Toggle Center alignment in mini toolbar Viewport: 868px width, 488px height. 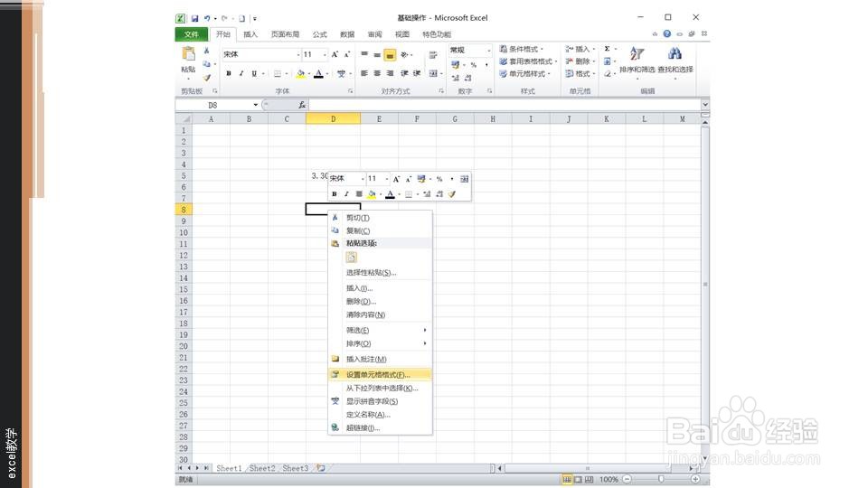[x=359, y=194]
